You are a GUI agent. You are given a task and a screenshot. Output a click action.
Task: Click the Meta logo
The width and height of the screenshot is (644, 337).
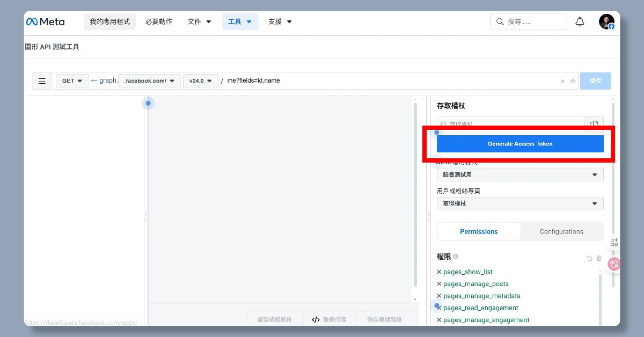[45, 21]
